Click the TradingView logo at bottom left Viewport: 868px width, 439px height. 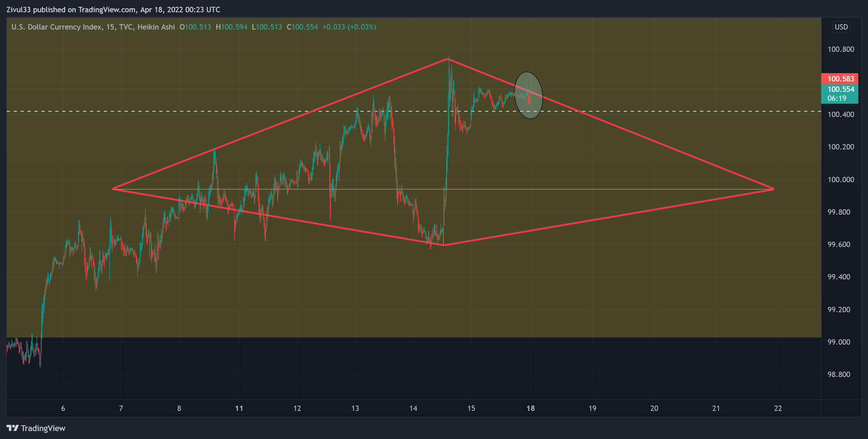click(x=36, y=428)
